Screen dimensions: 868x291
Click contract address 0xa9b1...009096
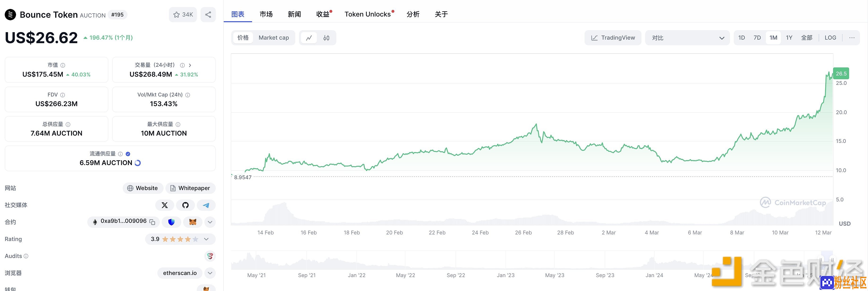[123, 221]
